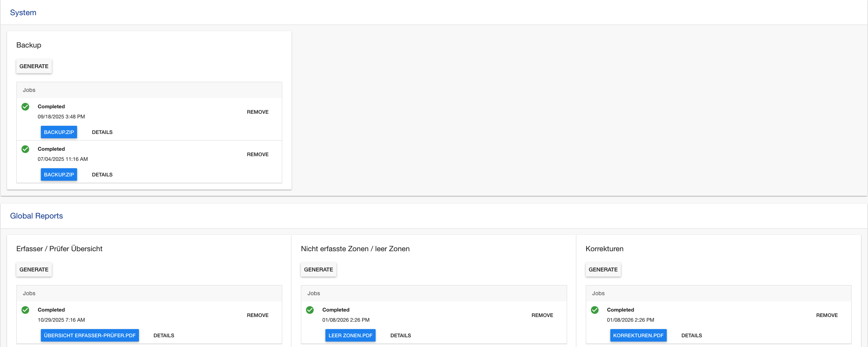This screenshot has width=868, height=347.
Task: Generate the Korrekturen report
Action: tap(603, 269)
